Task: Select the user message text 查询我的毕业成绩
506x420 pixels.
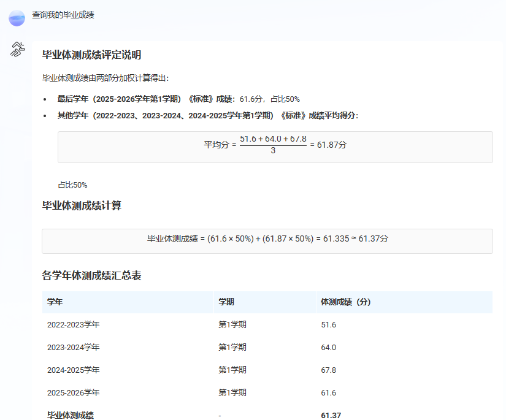Action: (63, 15)
